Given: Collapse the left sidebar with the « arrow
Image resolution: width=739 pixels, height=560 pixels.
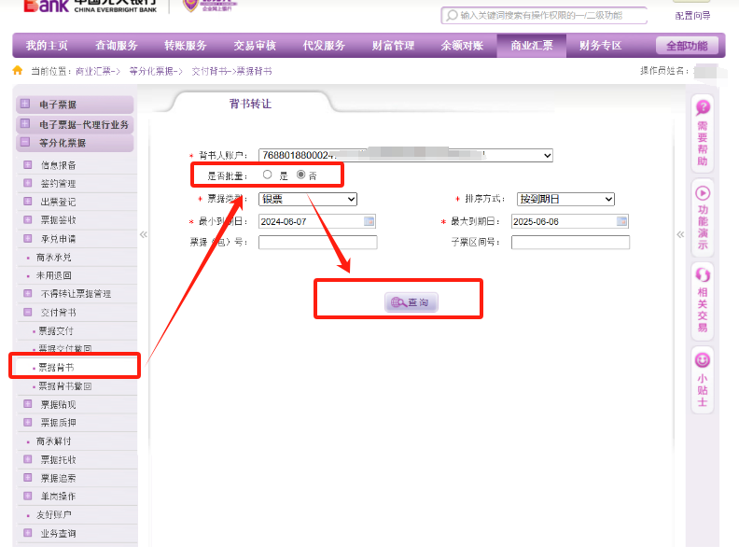Looking at the screenshot, I should [x=144, y=234].
